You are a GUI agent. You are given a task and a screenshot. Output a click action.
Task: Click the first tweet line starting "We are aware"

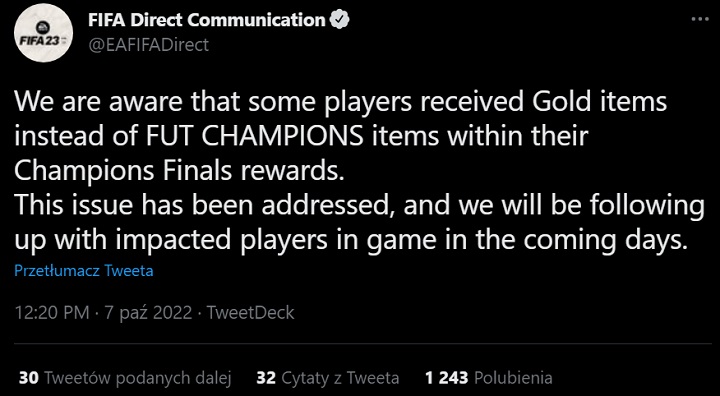pos(340,102)
